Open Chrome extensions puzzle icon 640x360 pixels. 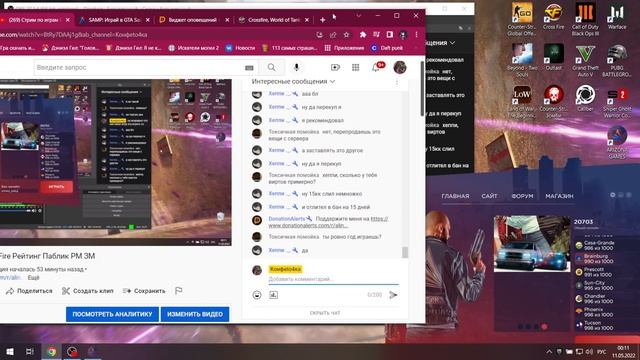(x=362, y=35)
